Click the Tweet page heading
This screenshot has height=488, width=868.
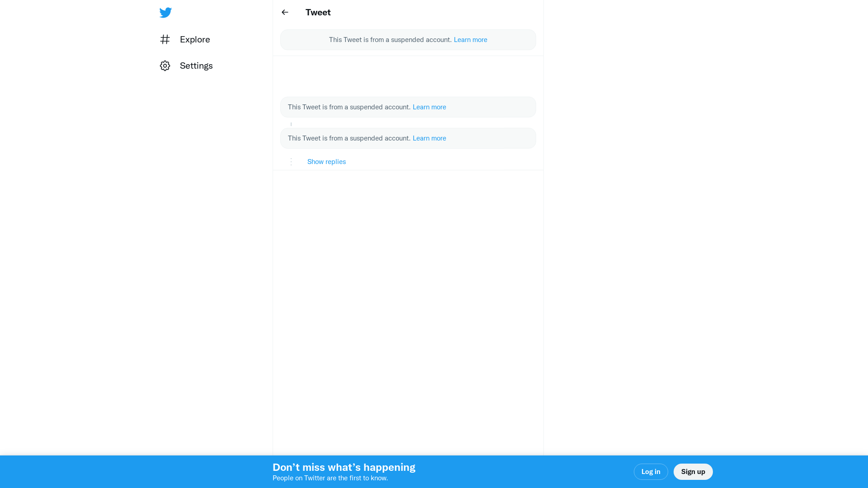[x=318, y=12]
